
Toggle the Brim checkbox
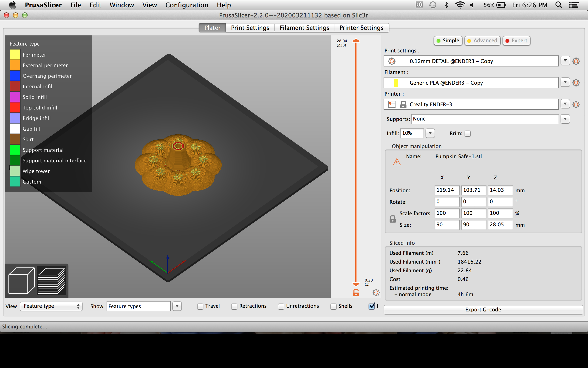467,134
